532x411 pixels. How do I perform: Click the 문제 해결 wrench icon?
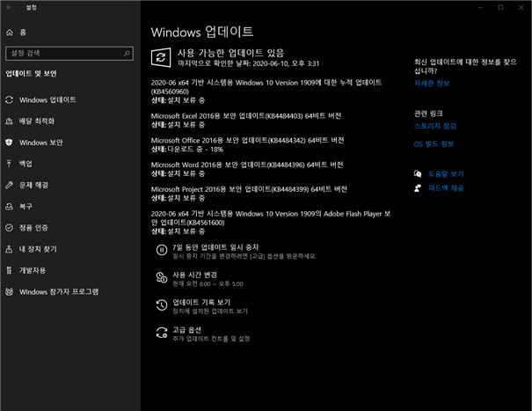pos(9,185)
